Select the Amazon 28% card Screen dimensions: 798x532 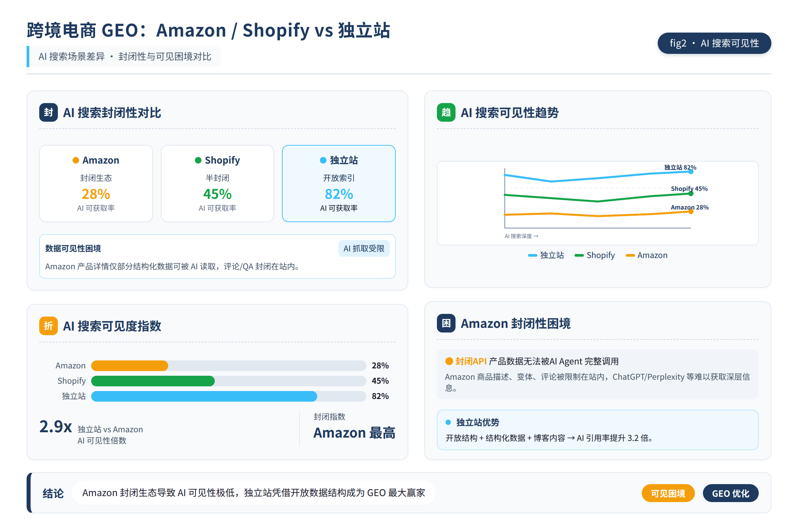pyautogui.click(x=96, y=184)
